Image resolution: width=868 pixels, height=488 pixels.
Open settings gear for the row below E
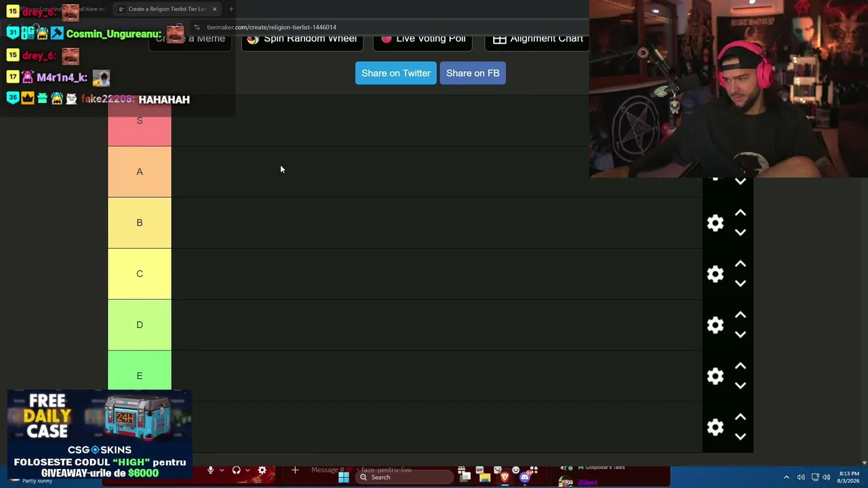[x=715, y=427]
